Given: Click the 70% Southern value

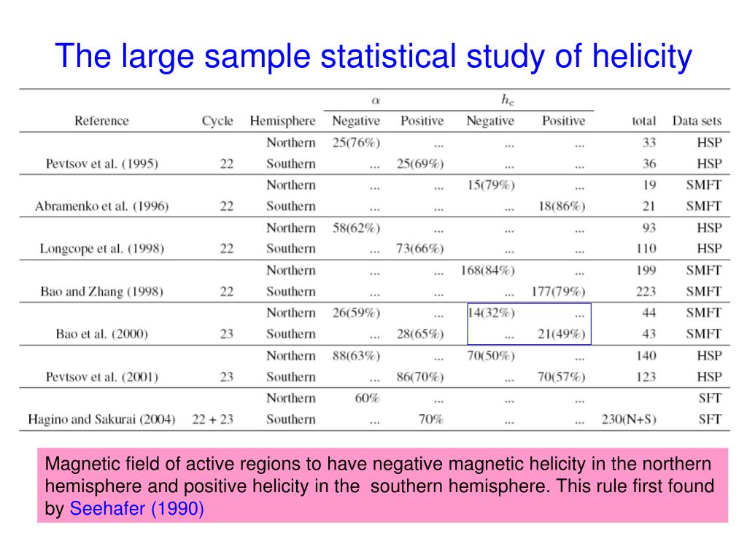Looking at the screenshot, I should click(430, 419).
